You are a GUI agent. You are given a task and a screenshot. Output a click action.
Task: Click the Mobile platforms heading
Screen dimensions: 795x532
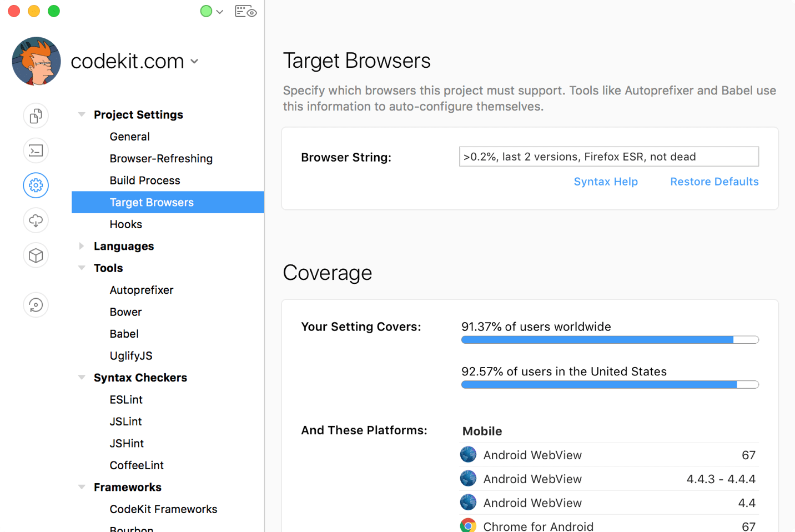tap(482, 431)
